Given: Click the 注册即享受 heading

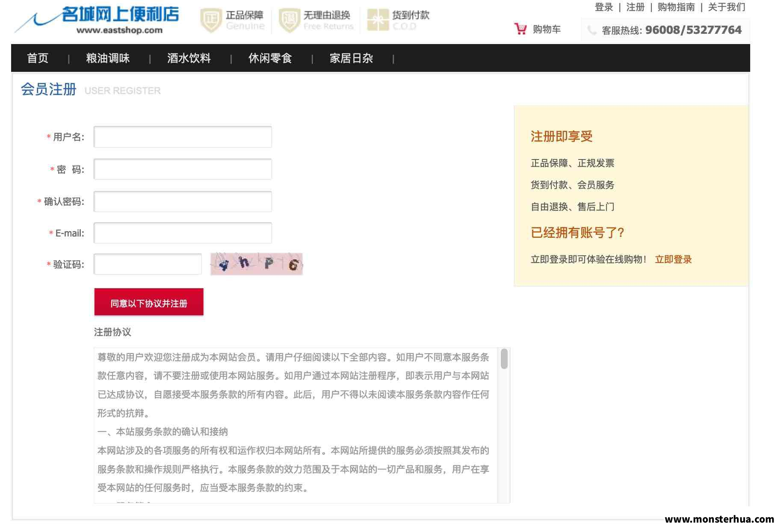Looking at the screenshot, I should (x=562, y=136).
